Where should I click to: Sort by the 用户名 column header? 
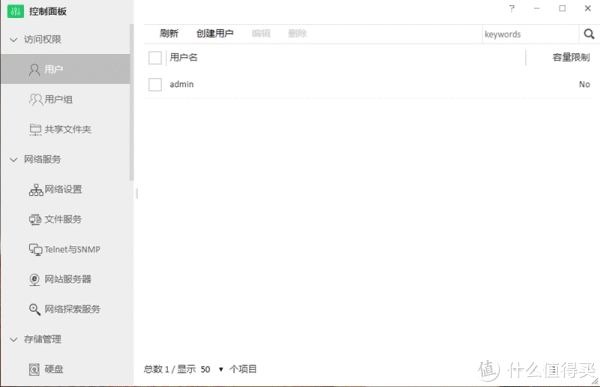pos(183,58)
